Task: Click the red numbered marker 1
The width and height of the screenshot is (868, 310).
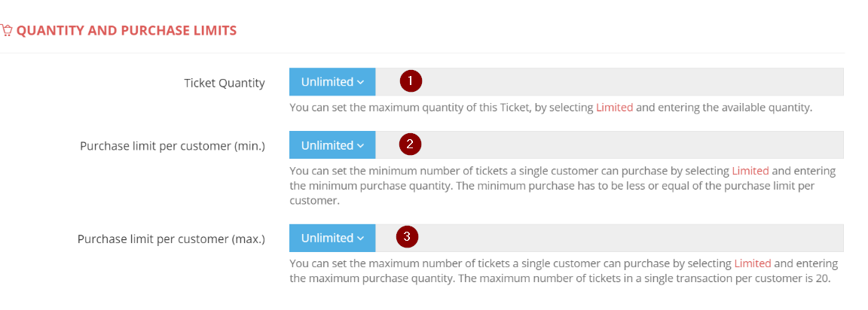Action: pos(410,81)
